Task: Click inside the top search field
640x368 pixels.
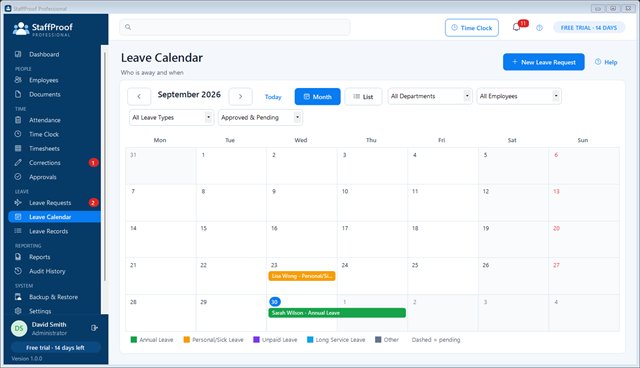Action: click(235, 27)
